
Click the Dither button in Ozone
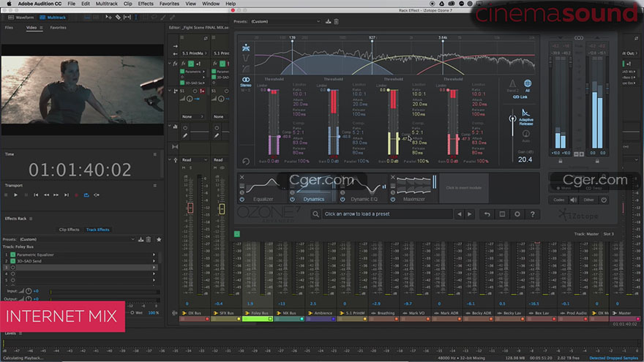588,200
